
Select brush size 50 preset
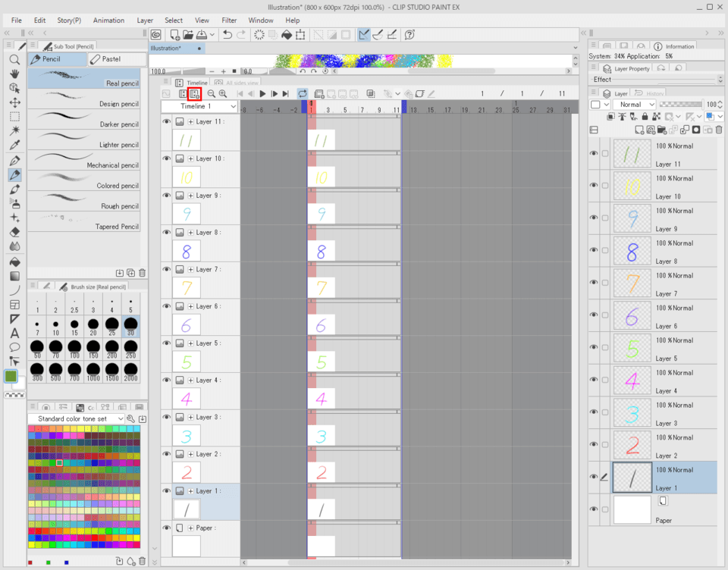click(x=37, y=349)
